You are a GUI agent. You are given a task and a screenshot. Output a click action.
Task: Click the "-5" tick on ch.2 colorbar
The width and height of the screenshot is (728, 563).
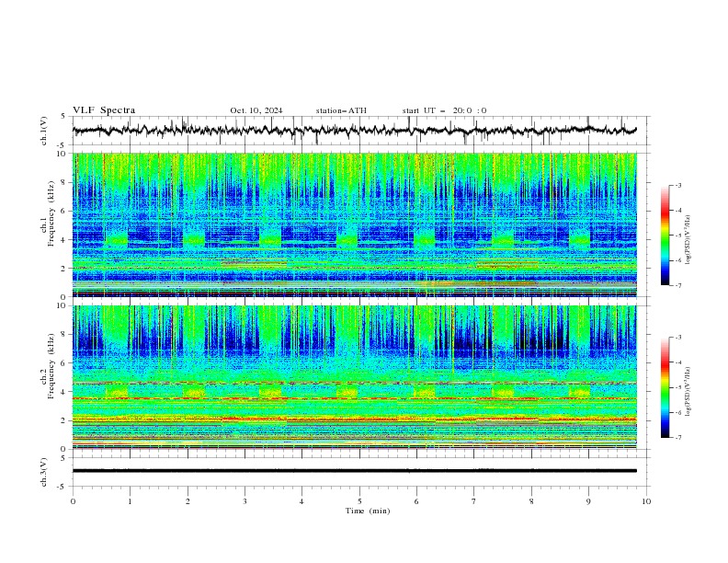[x=678, y=387]
